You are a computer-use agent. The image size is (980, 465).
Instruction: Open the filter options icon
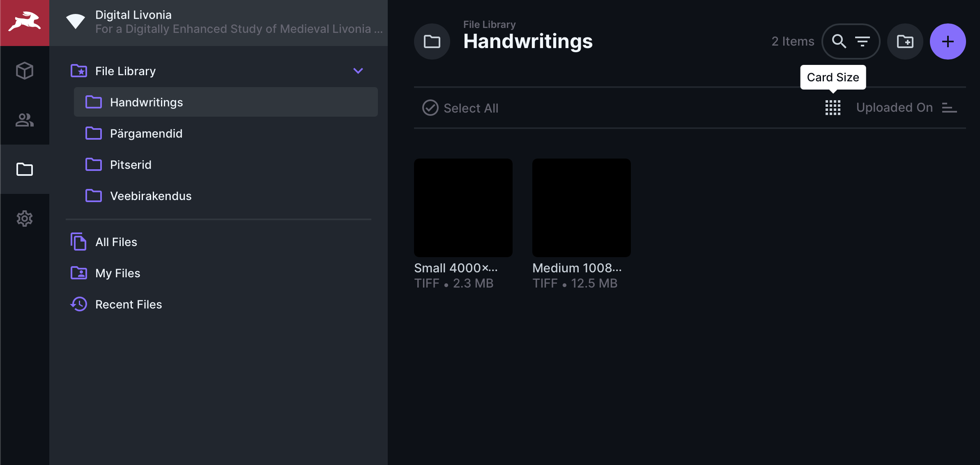pos(863,41)
